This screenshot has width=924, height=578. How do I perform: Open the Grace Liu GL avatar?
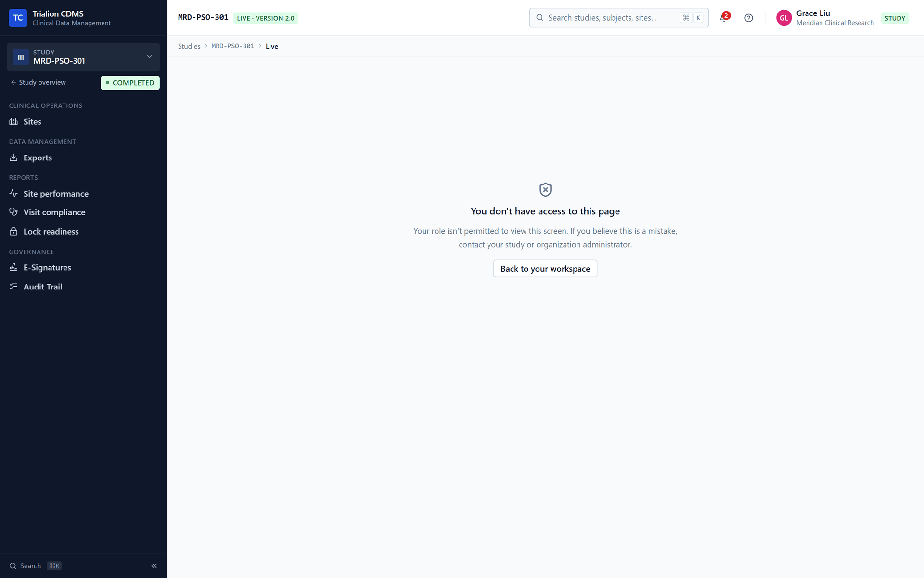pos(783,18)
